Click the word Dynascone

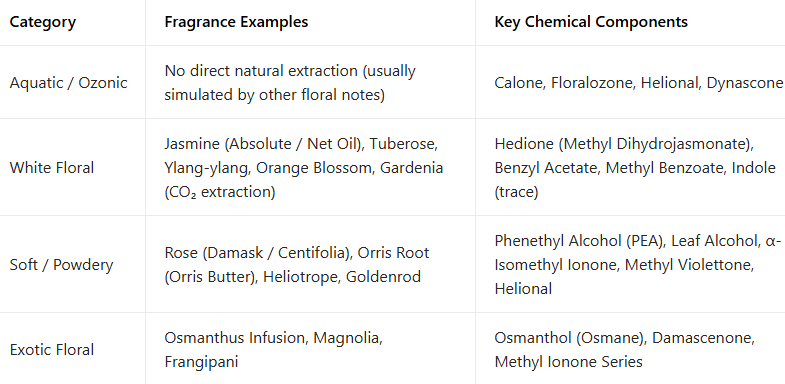click(x=744, y=83)
